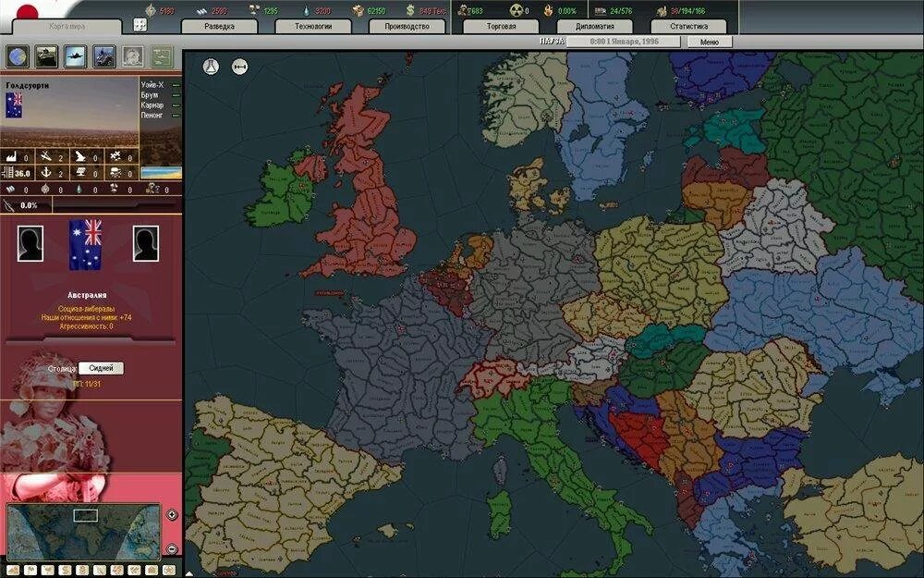Toggle the flag map filter icon at bottom

click(30, 571)
